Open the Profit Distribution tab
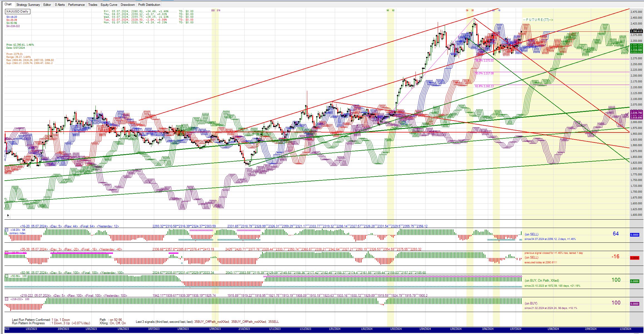The image size is (644, 334). click(x=149, y=5)
